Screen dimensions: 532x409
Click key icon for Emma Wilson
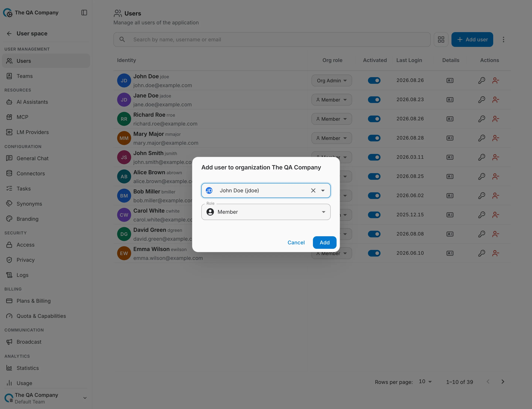click(x=482, y=253)
